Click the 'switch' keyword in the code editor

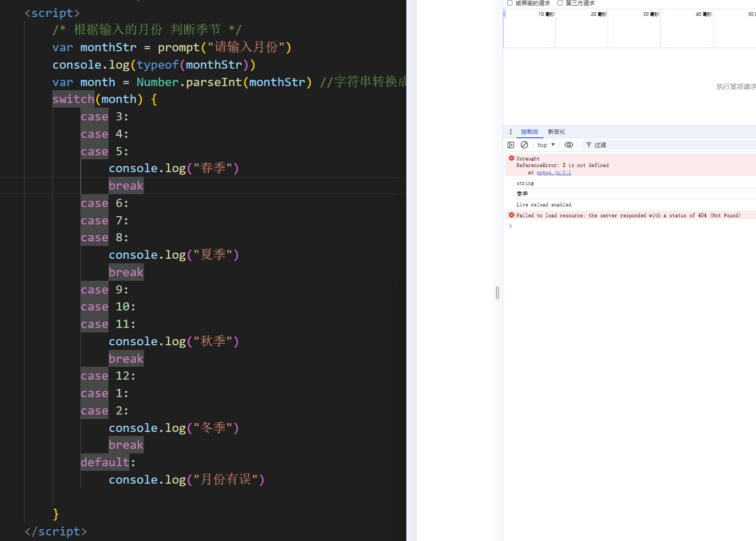[73, 99]
